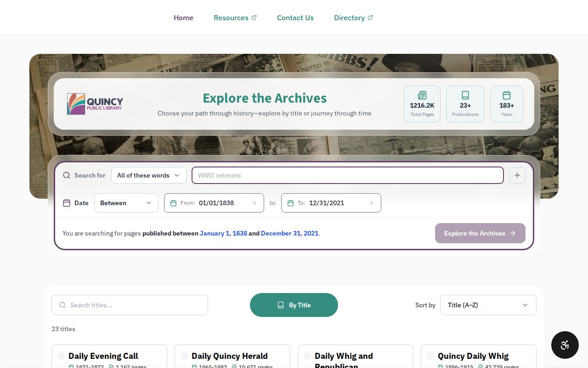
Task: Select the Daily Whig and Republican checkbox
Action: coord(307,356)
